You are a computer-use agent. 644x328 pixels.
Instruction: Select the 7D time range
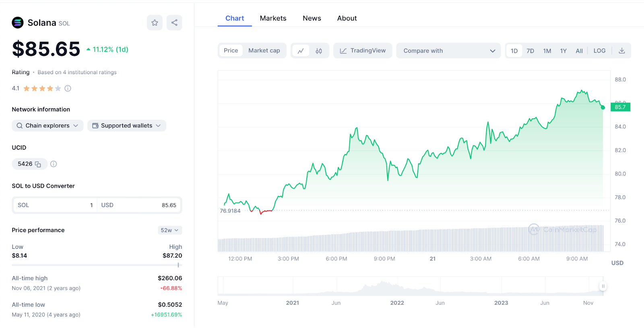pyautogui.click(x=530, y=51)
